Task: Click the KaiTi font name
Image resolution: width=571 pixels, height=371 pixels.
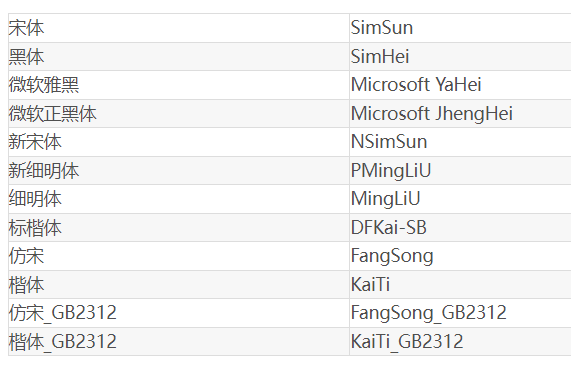Action: 370,284
